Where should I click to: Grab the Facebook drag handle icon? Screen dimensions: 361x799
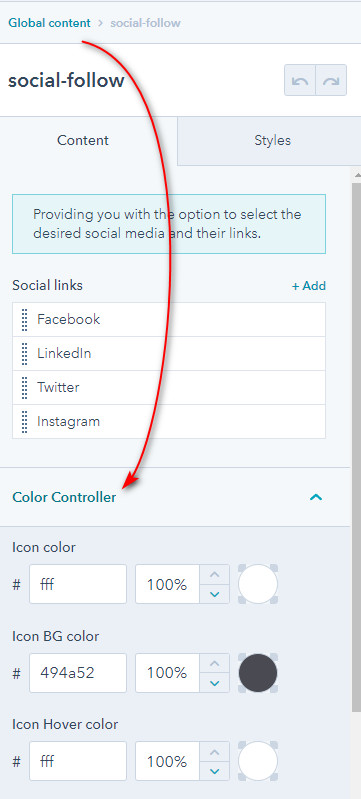pos(24,319)
